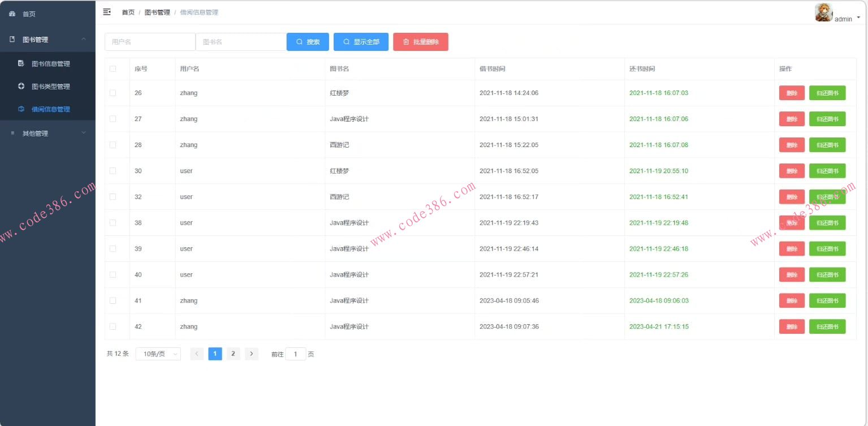Click the book type management icon
The image size is (868, 426).
[x=21, y=86]
